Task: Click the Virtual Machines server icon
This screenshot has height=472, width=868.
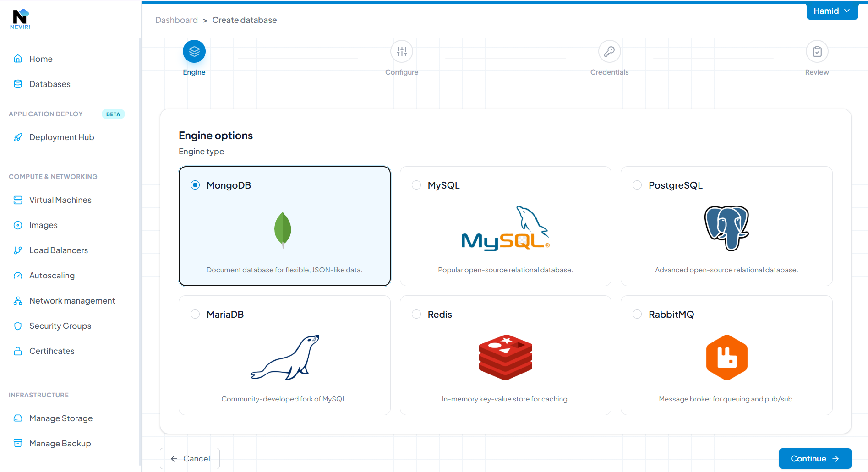Action: coord(18,200)
